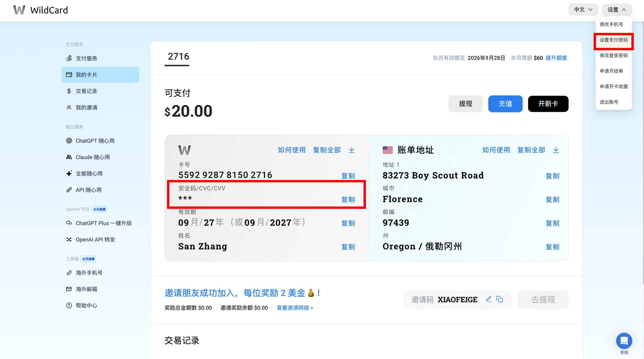Switch to the 2716 card tab
Screen dimensions: 644x359
click(178, 56)
